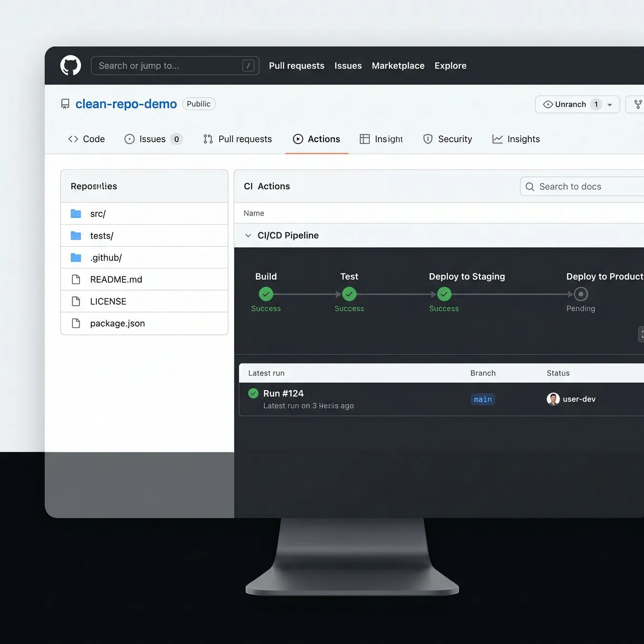Click the Code brackets icon
The height and width of the screenshot is (644, 644).
tap(73, 139)
